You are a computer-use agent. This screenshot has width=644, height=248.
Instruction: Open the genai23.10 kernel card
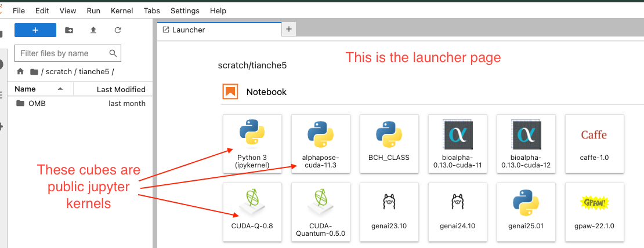pos(389,212)
